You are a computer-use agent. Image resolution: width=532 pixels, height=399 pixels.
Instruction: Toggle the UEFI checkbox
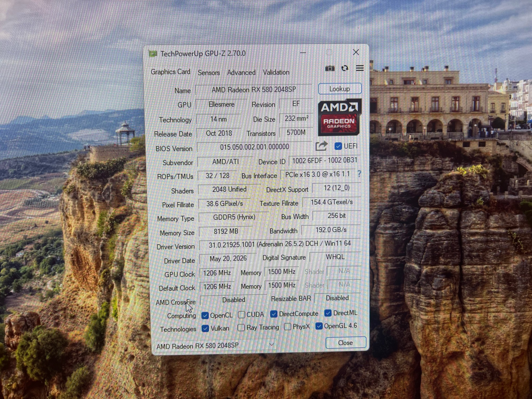point(338,146)
